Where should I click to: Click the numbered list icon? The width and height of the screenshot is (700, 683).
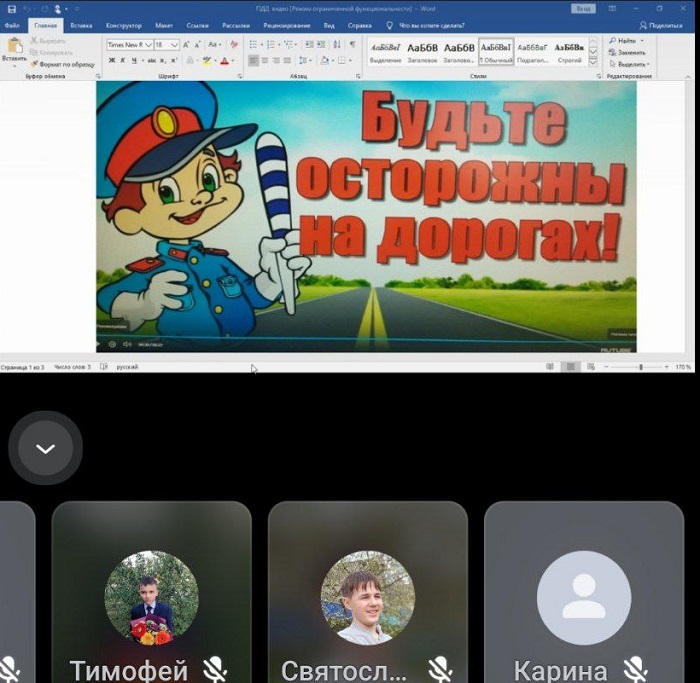point(271,45)
